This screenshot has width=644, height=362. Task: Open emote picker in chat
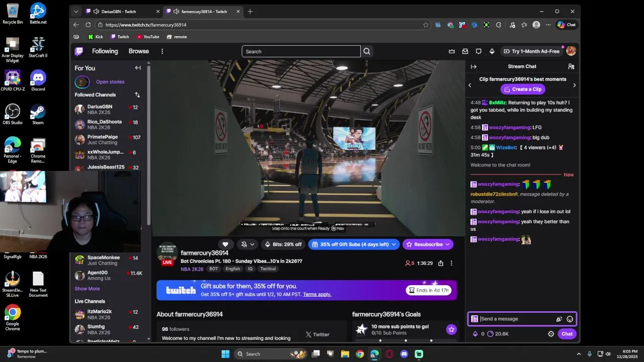click(570, 319)
